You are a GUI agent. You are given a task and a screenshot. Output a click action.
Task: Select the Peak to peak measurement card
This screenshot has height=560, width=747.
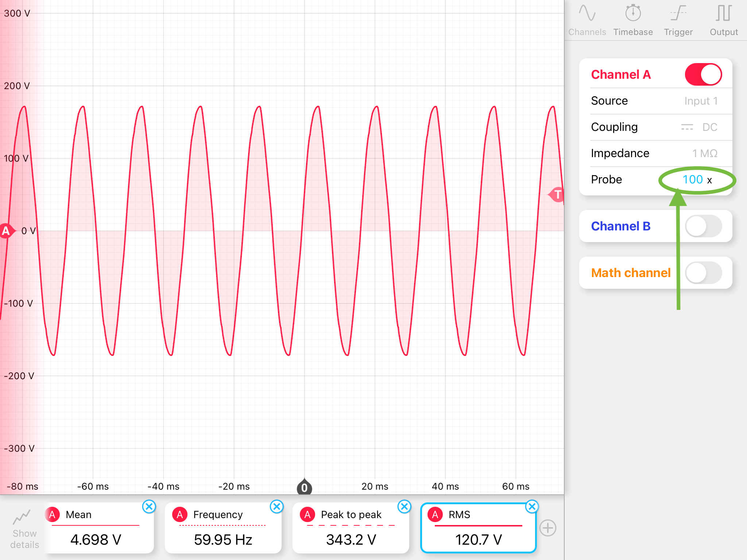click(351, 528)
